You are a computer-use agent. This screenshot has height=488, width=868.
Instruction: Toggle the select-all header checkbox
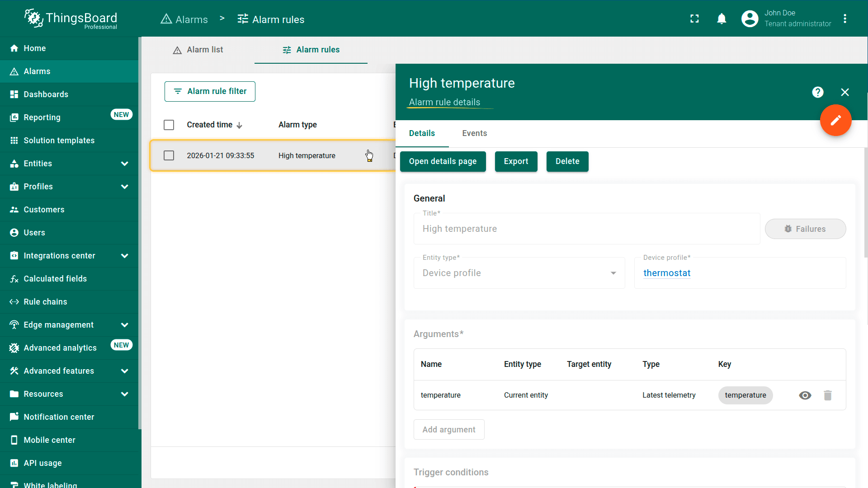pos(169,125)
